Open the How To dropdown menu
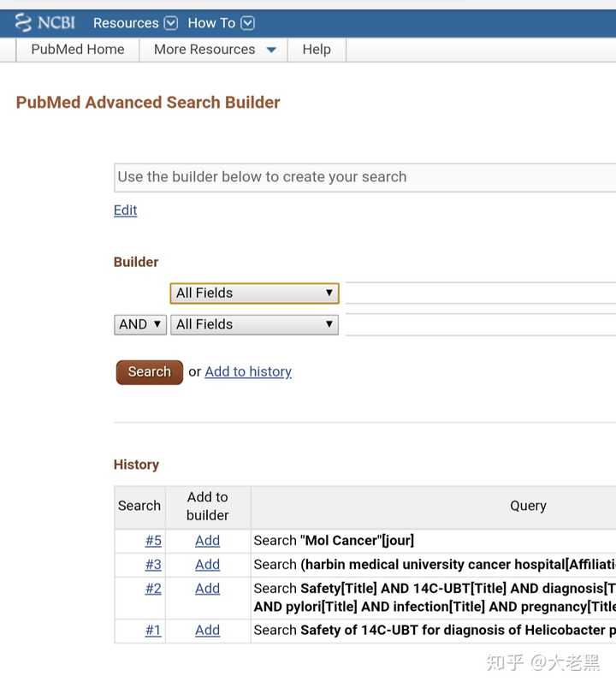 221,23
